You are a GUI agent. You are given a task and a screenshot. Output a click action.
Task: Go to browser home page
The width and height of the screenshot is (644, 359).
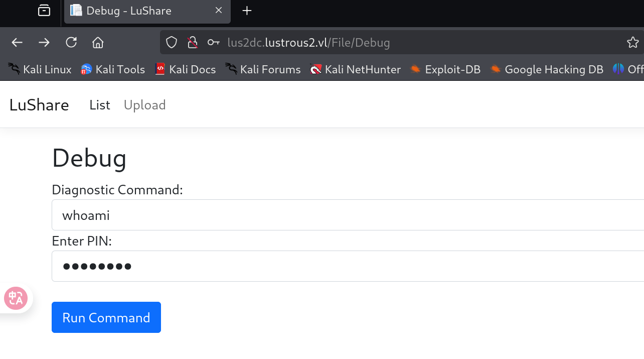[98, 43]
